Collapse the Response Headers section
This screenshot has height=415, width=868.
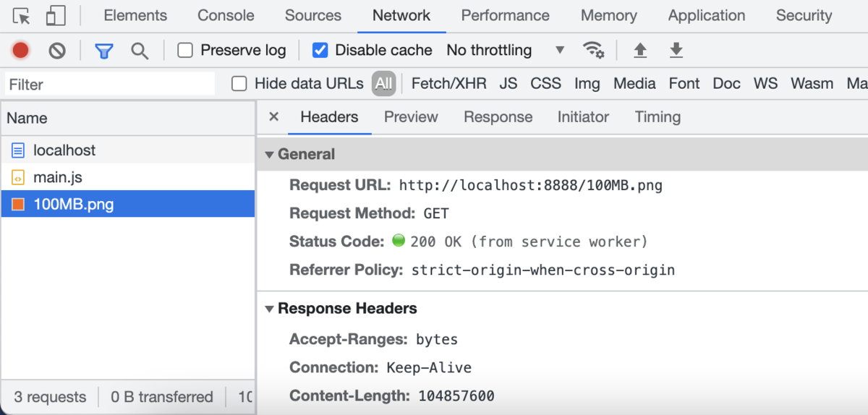click(270, 309)
